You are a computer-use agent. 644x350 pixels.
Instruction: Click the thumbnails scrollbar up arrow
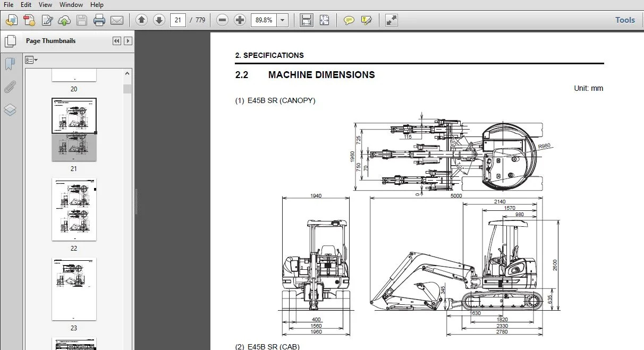(x=127, y=73)
